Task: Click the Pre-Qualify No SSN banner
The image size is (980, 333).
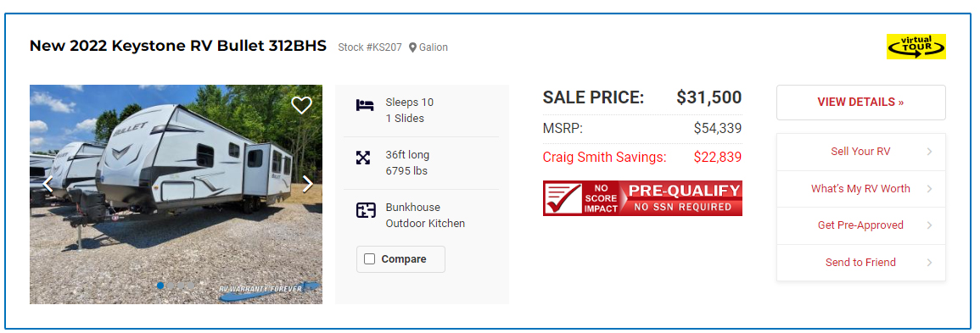Action: click(x=642, y=198)
